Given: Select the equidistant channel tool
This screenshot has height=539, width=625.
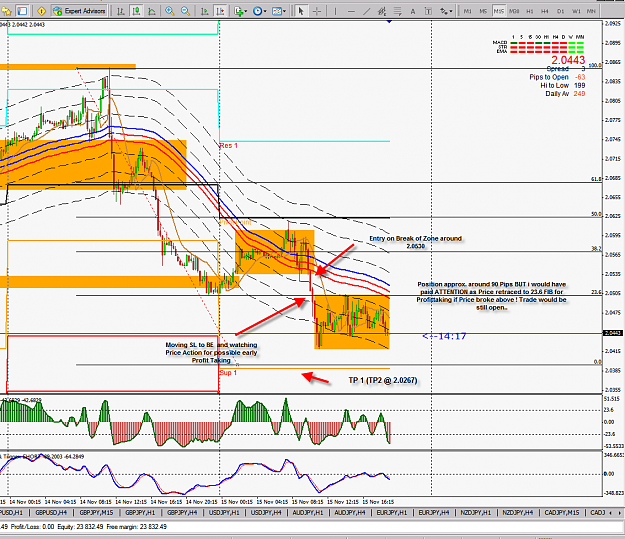Looking at the screenshot, I should tap(382, 11).
